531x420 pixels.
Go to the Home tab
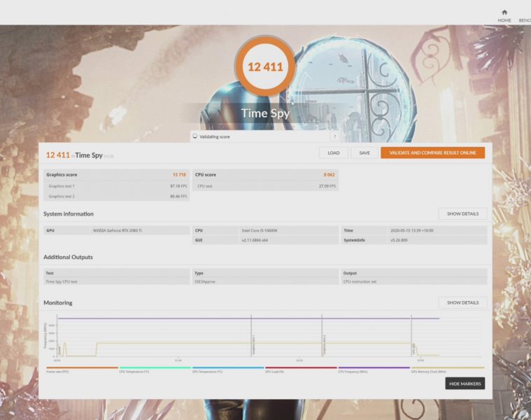(504, 16)
